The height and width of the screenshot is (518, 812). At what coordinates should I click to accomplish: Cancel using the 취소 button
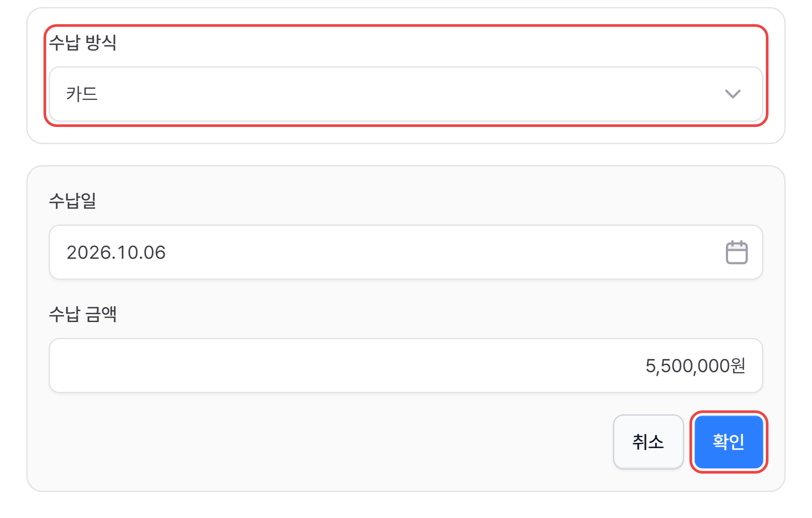pos(648,442)
